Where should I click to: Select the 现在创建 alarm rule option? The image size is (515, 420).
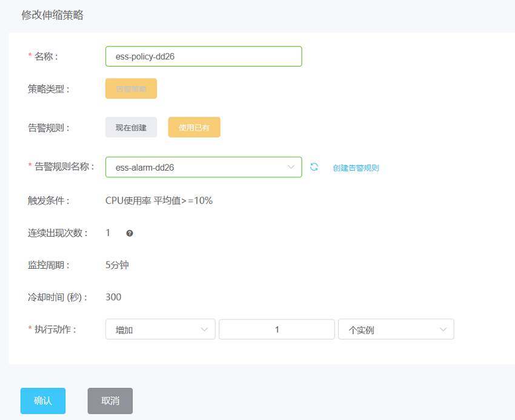tap(131, 127)
